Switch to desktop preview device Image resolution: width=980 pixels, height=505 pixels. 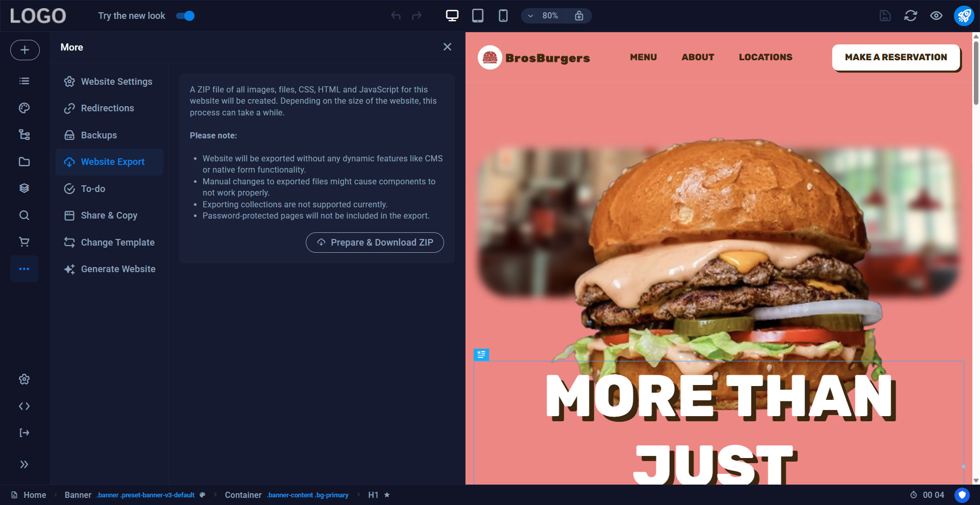coord(452,16)
